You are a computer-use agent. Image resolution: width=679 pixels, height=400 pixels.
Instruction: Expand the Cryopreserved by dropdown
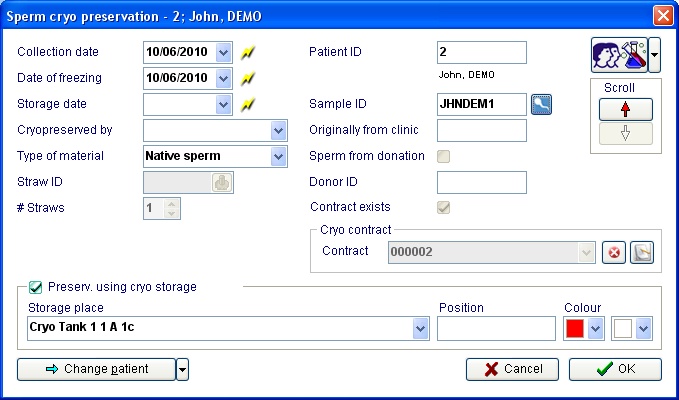pyautogui.click(x=278, y=130)
